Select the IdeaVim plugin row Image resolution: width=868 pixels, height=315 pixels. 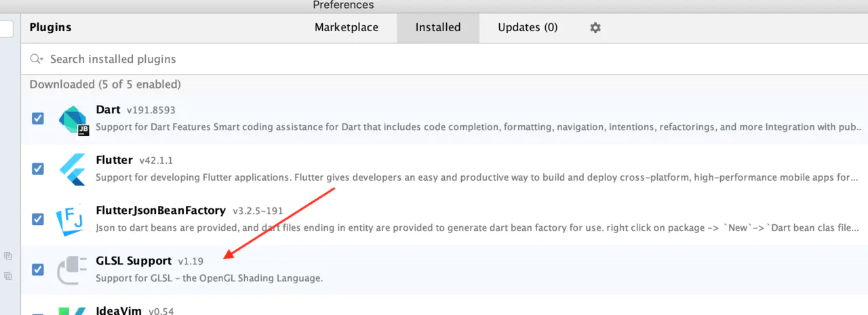click(444, 309)
